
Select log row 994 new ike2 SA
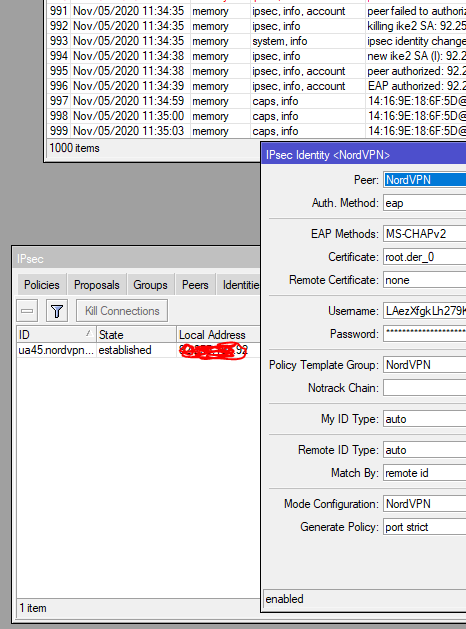click(257, 56)
